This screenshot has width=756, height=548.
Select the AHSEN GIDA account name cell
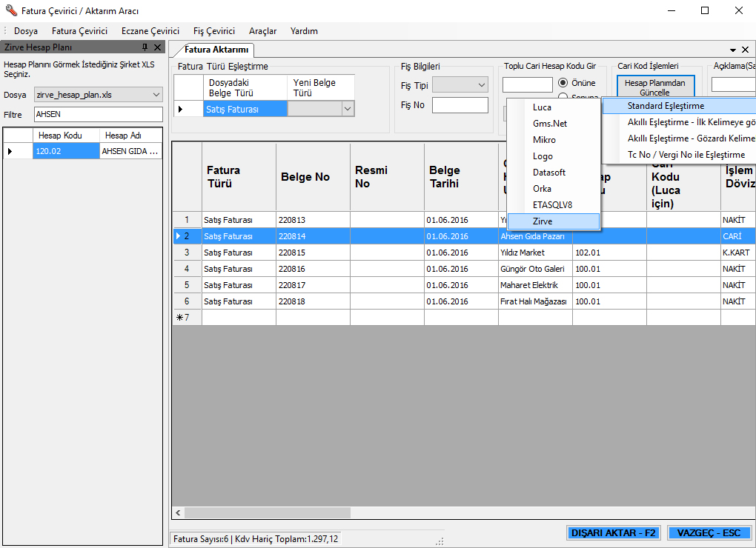click(x=130, y=151)
